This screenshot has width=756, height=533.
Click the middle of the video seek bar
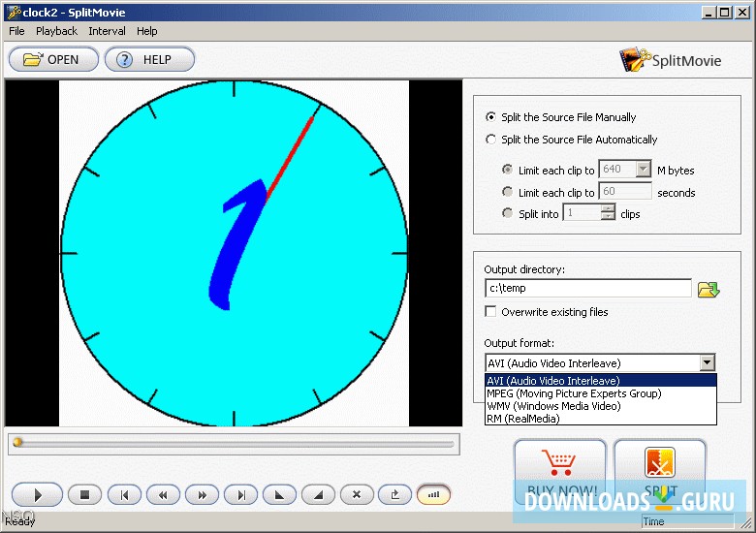pos(234,444)
